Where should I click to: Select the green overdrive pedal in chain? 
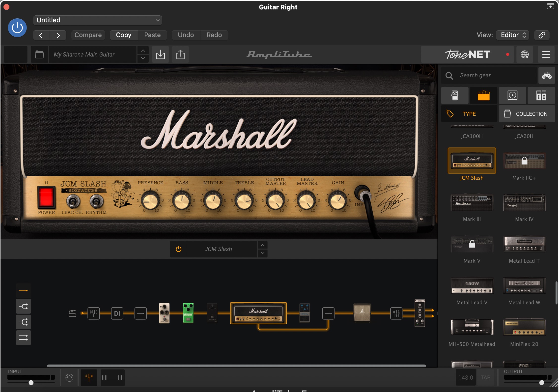pos(188,313)
